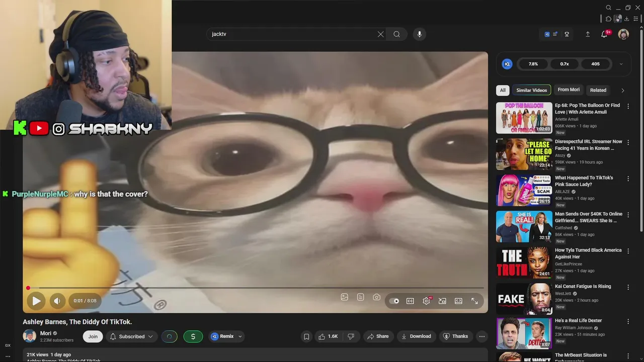Image resolution: width=644 pixels, height=362 pixels.
Task: Run the search with the magnifier button
Action: (397, 34)
